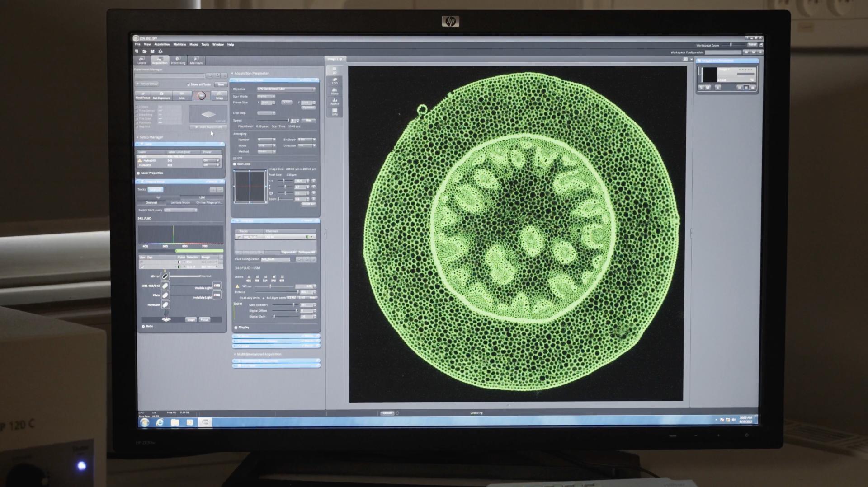Open the Maintain tab
The height and width of the screenshot is (487, 868).
[x=196, y=60]
